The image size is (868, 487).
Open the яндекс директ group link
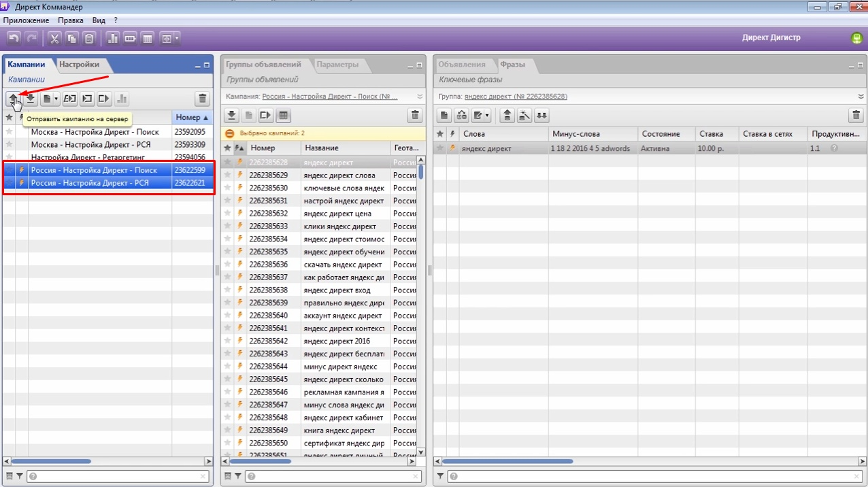click(x=516, y=97)
